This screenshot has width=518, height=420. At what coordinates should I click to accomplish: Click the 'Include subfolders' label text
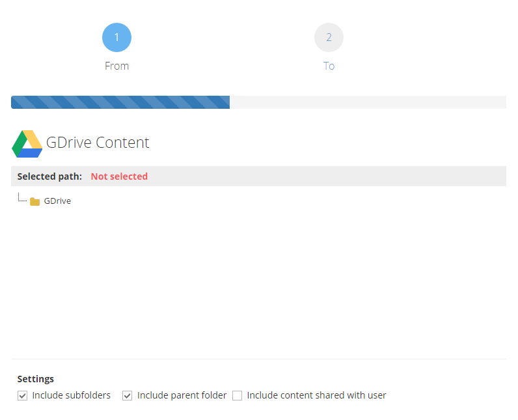(72, 395)
